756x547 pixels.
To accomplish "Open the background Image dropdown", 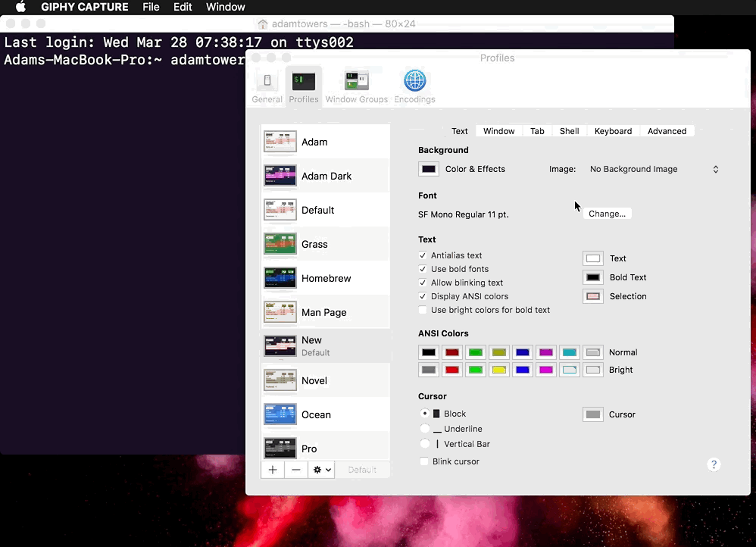I will click(654, 169).
